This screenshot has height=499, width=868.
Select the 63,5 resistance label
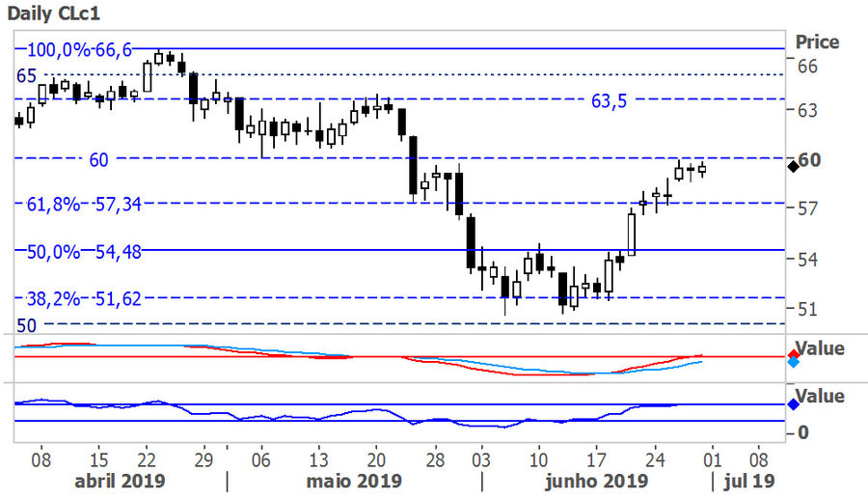coord(609,100)
